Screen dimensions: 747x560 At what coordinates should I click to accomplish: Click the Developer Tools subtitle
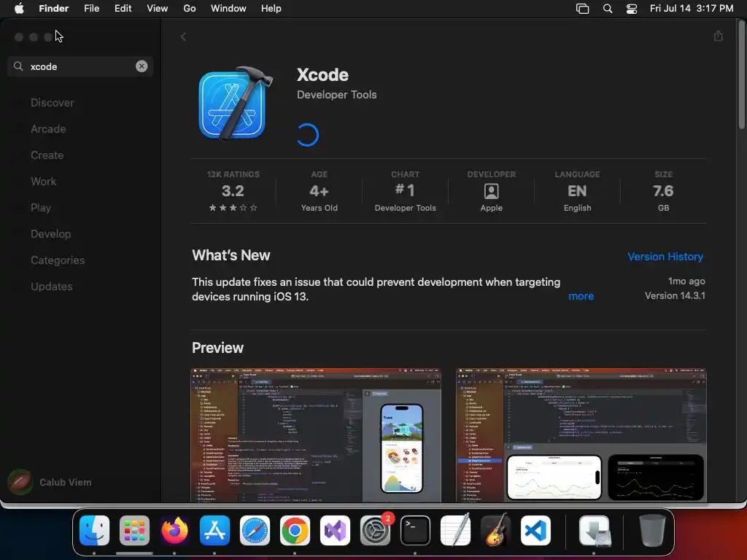(x=337, y=95)
